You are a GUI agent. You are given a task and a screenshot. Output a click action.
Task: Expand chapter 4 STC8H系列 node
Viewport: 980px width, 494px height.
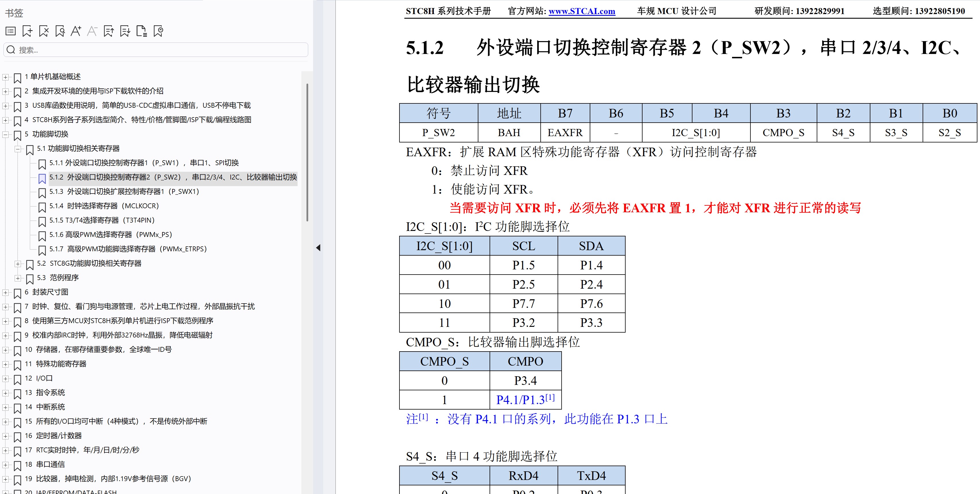coord(6,120)
